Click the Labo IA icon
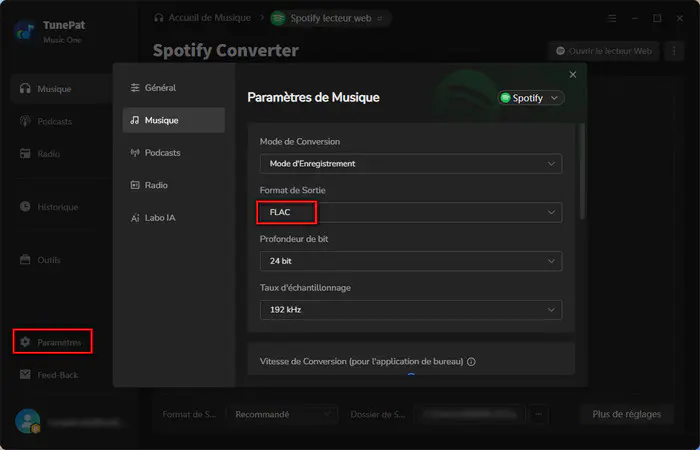Viewport: 700px width, 450px height. coord(135,218)
